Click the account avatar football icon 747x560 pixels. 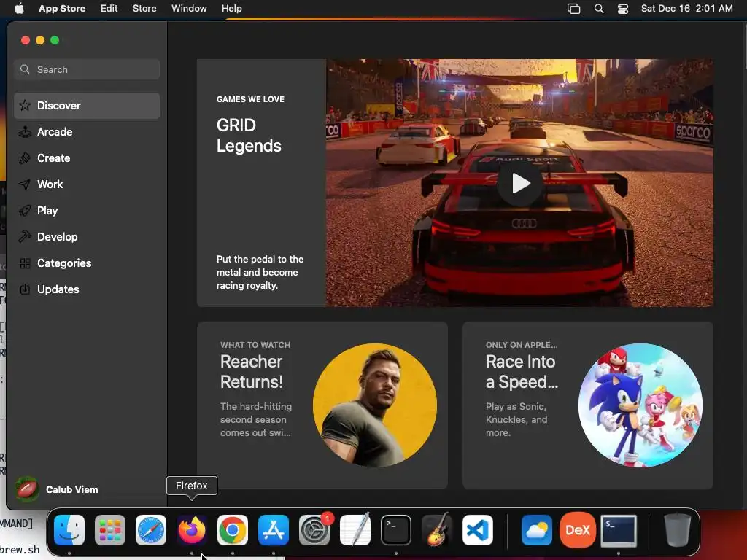pyautogui.click(x=27, y=489)
